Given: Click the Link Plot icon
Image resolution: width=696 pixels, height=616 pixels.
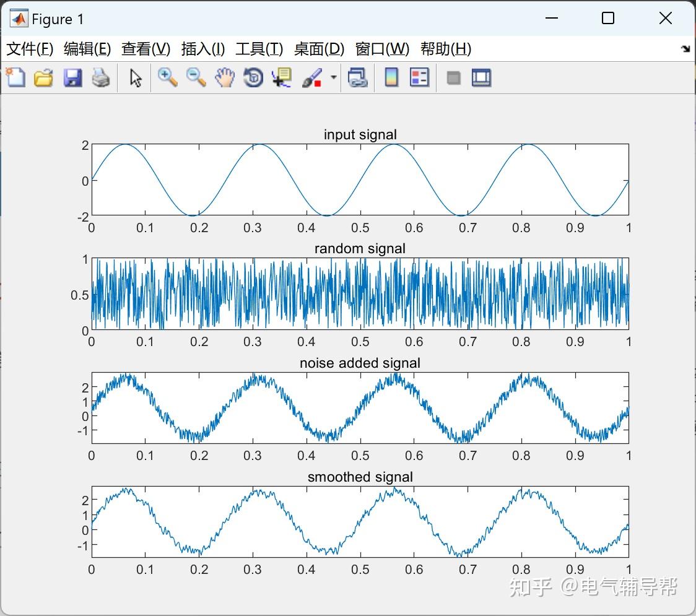Looking at the screenshot, I should 358,77.
